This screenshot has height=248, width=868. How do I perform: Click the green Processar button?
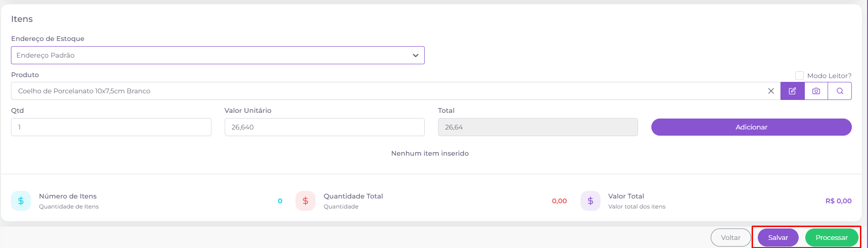click(x=831, y=238)
